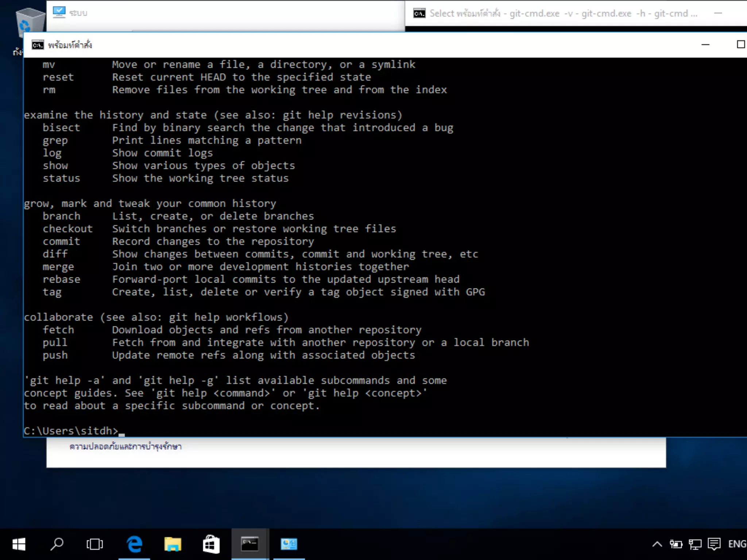Click the battery power tray icon
The width and height of the screenshot is (747, 560).
pyautogui.click(x=676, y=544)
